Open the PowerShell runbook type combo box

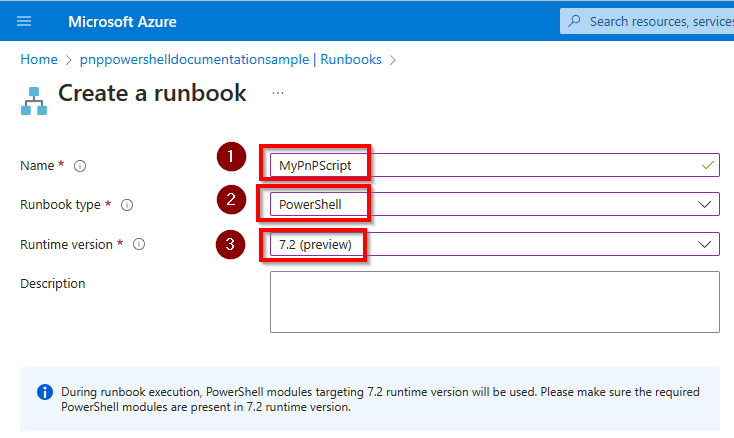coord(495,204)
